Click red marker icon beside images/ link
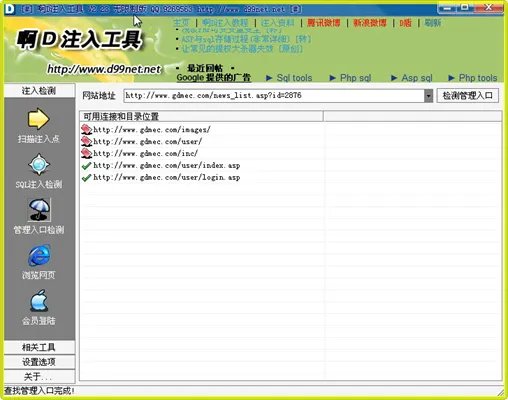The height and width of the screenshot is (400, 508). [86, 129]
